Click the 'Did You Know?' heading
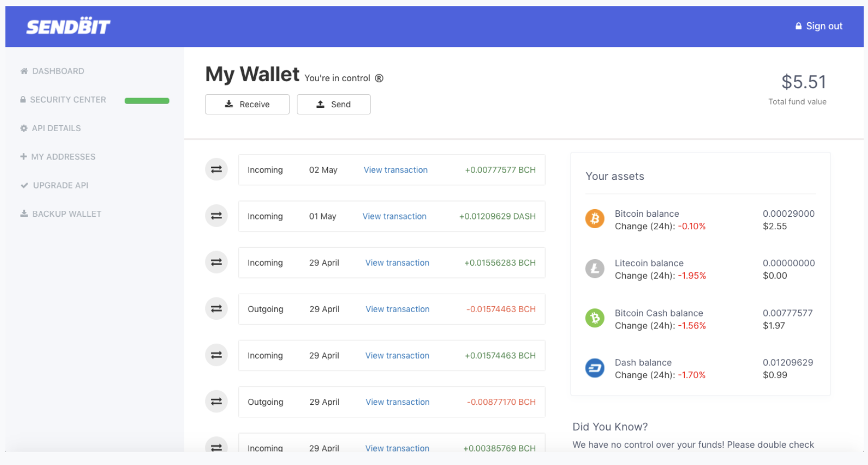 click(x=610, y=427)
